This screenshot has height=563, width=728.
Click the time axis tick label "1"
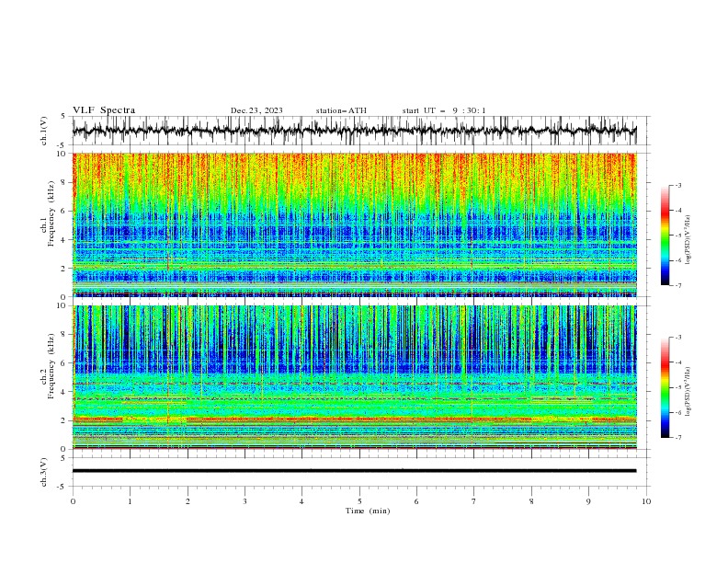130,501
